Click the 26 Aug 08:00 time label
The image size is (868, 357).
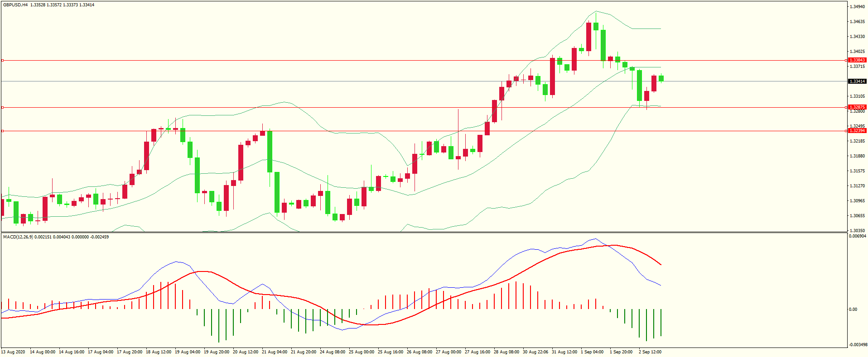[420, 352]
